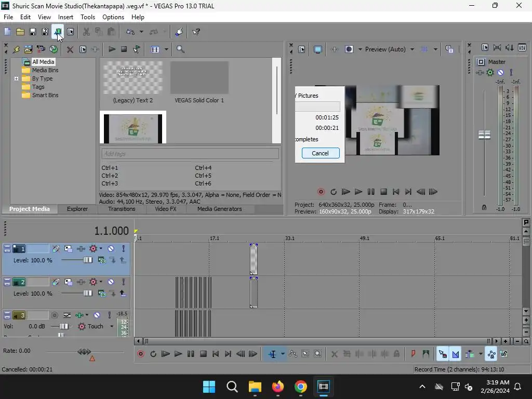Screen dimensions: 532x399
Task: Click the New project icon
Action: tap(7, 32)
